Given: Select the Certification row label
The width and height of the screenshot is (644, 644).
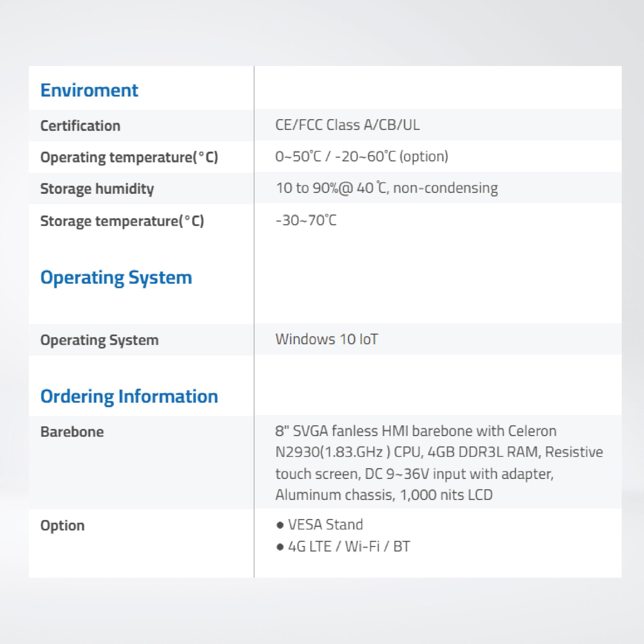Looking at the screenshot, I should click(80, 126).
